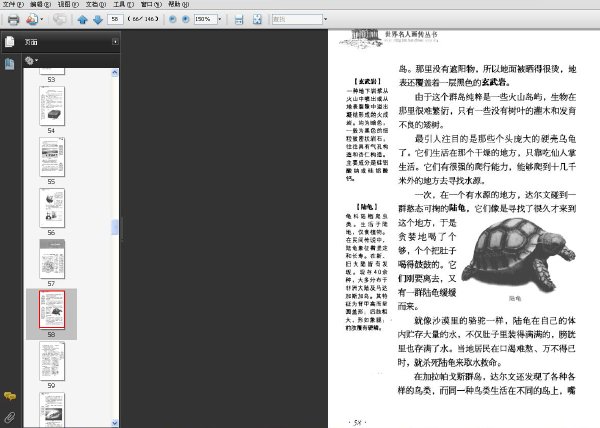Click the thumbnail label '53'
The width and height of the screenshot is (600, 428).
click(x=51, y=80)
